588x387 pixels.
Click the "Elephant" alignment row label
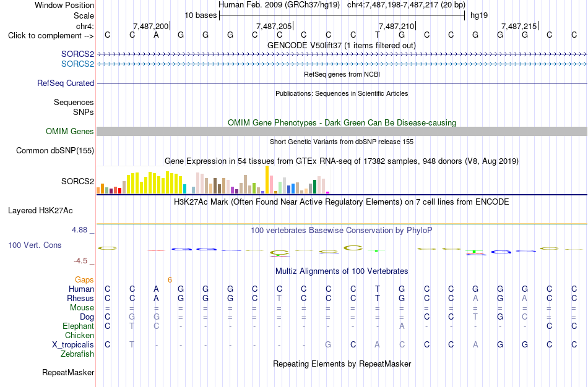coord(78,326)
